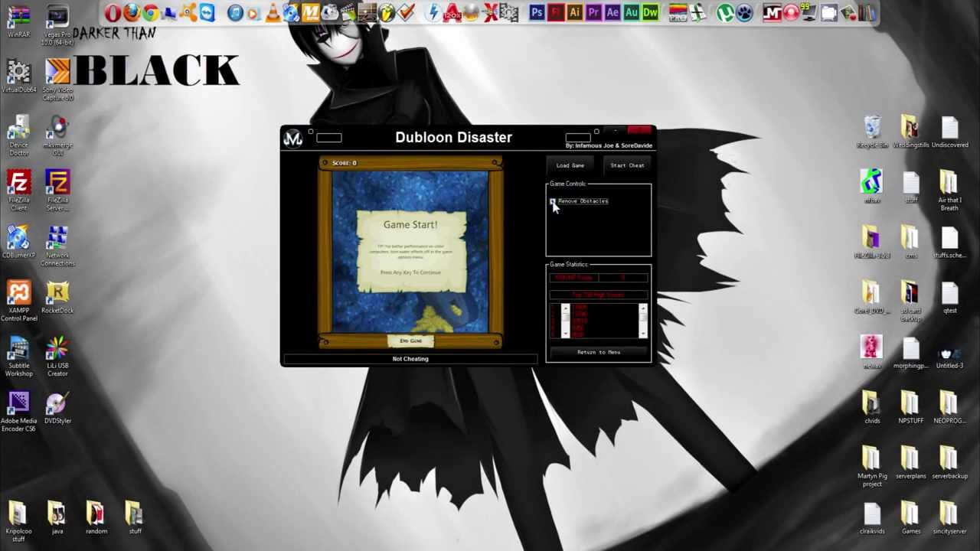
Task: Select VirtualDub64 desktop icon
Action: click(x=18, y=76)
